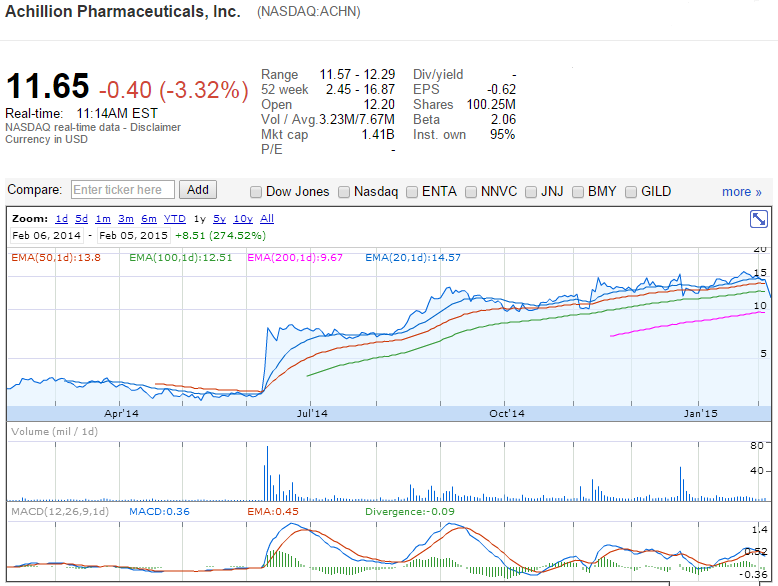Image resolution: width=778 pixels, height=586 pixels.
Task: Click the current price 11.65
Action: click(x=47, y=86)
